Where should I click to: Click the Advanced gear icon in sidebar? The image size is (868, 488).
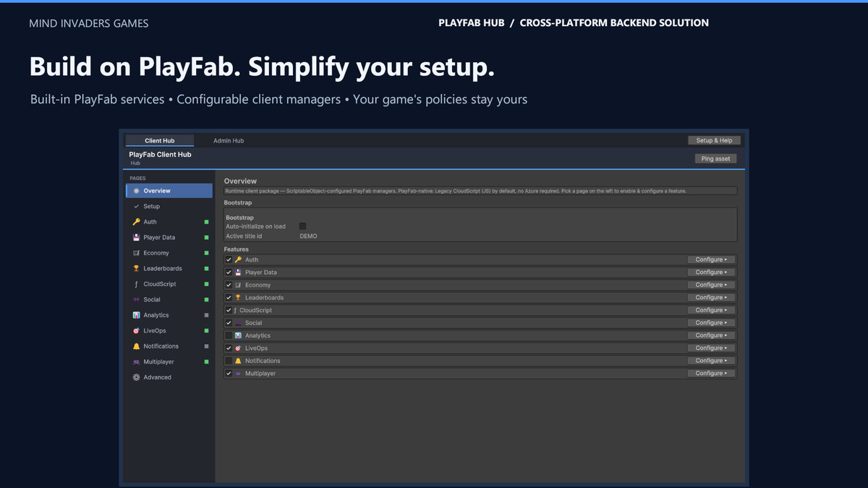click(137, 377)
